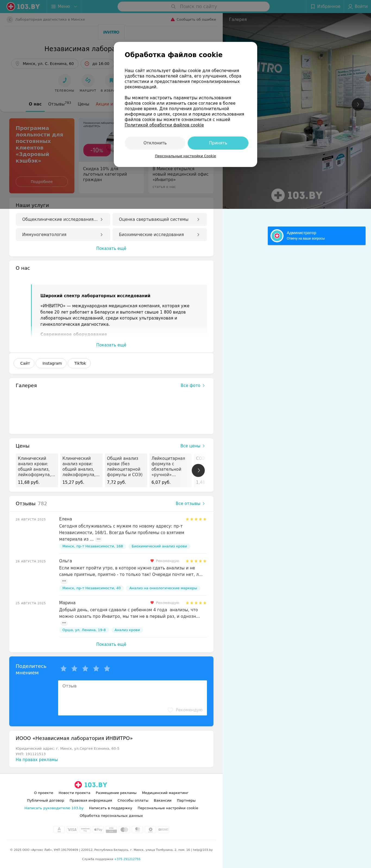Expand Оценка свертывающей системы service
The image size is (371, 868).
coord(160,219)
